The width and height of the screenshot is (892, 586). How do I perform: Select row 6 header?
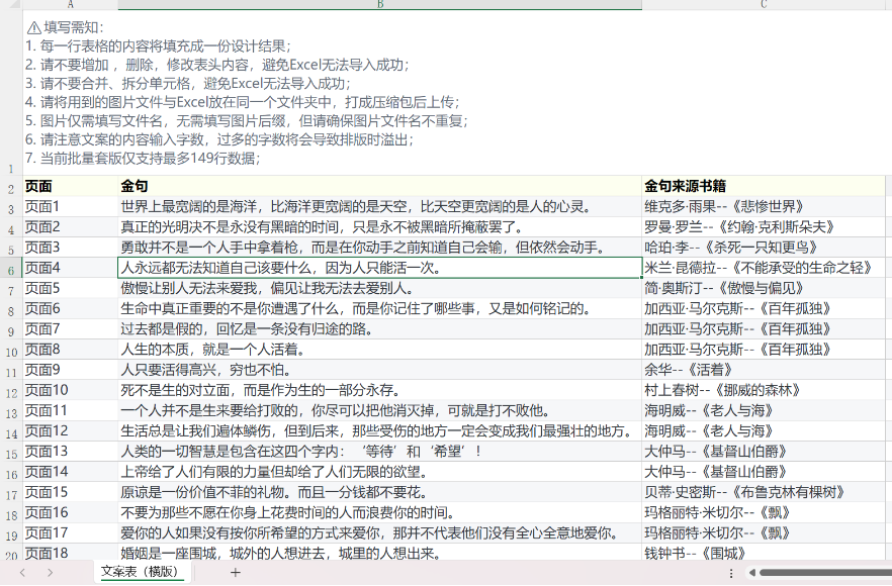pyautogui.click(x=11, y=268)
